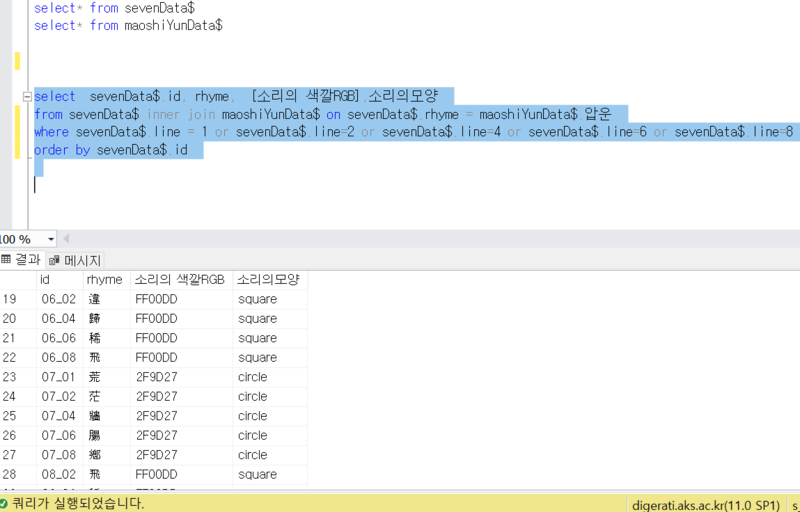Click the FF00DD cell in row 22

point(182,357)
